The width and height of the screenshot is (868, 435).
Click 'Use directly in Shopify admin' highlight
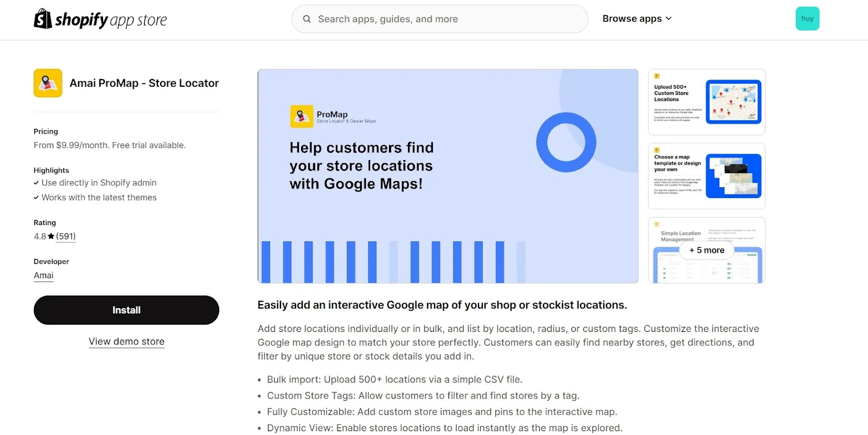coord(99,183)
